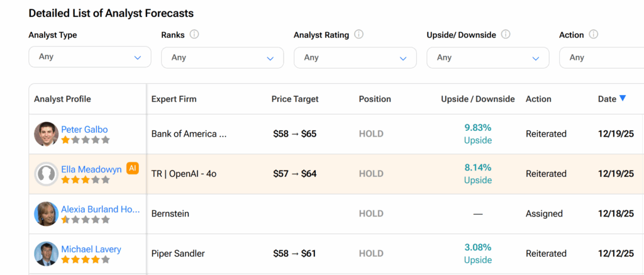Screen dimensions: 644x275
Task: Click Michael Lavery's star rating
Action: [85, 260]
